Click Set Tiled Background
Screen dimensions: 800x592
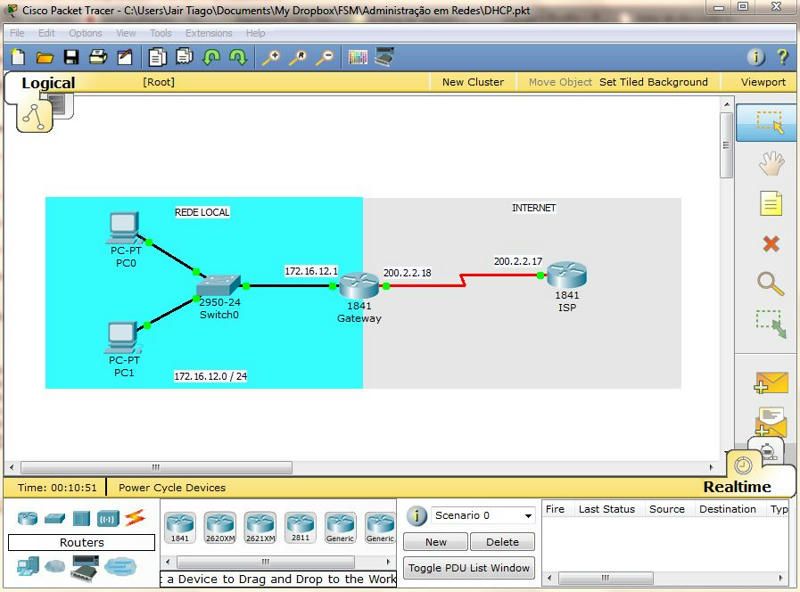pyautogui.click(x=653, y=82)
